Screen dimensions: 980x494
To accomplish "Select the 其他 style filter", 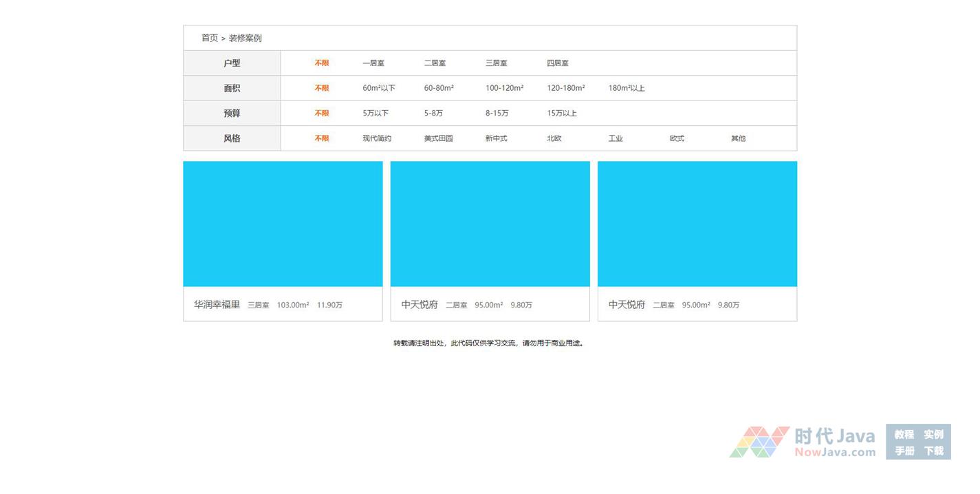I will coord(738,138).
